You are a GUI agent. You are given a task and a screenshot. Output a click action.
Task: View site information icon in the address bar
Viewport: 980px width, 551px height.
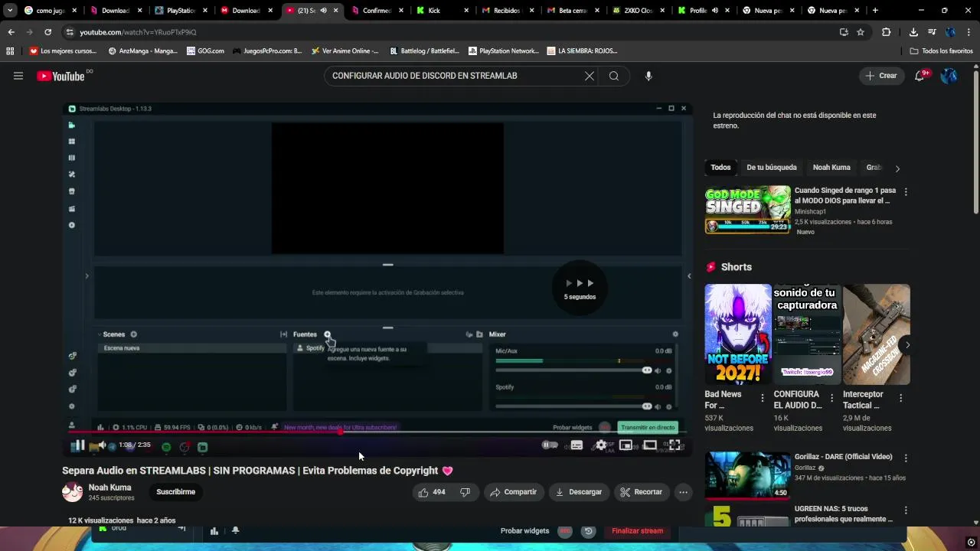pyautogui.click(x=70, y=32)
